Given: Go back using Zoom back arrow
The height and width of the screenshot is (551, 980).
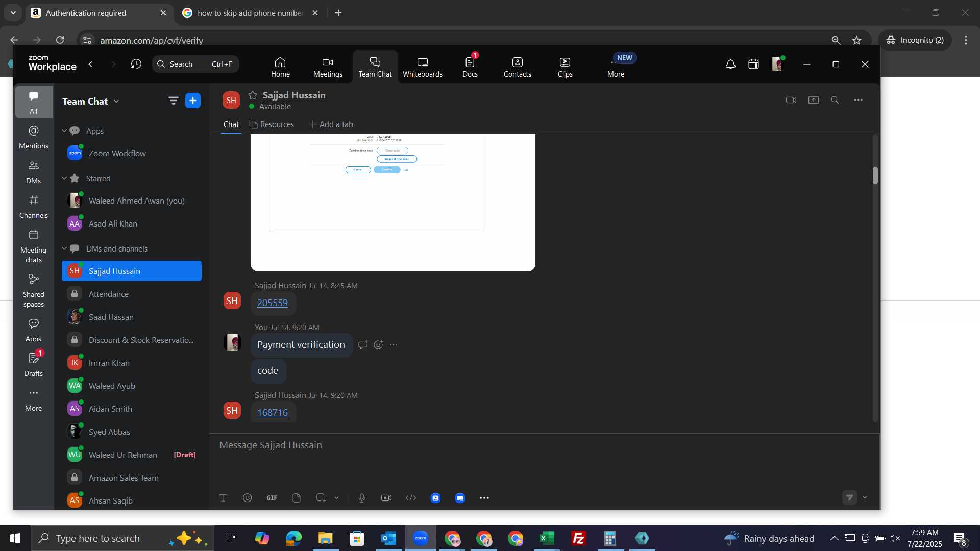Looking at the screenshot, I should click(90, 64).
